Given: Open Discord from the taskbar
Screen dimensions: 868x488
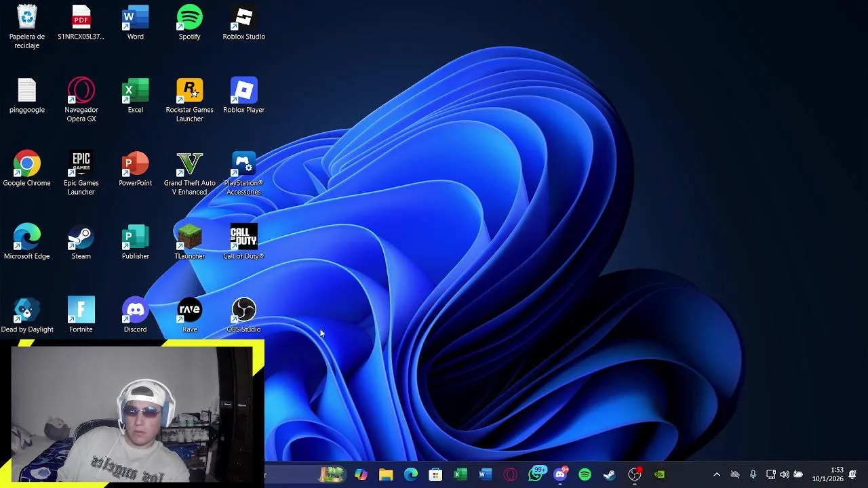Looking at the screenshot, I should coord(560,474).
